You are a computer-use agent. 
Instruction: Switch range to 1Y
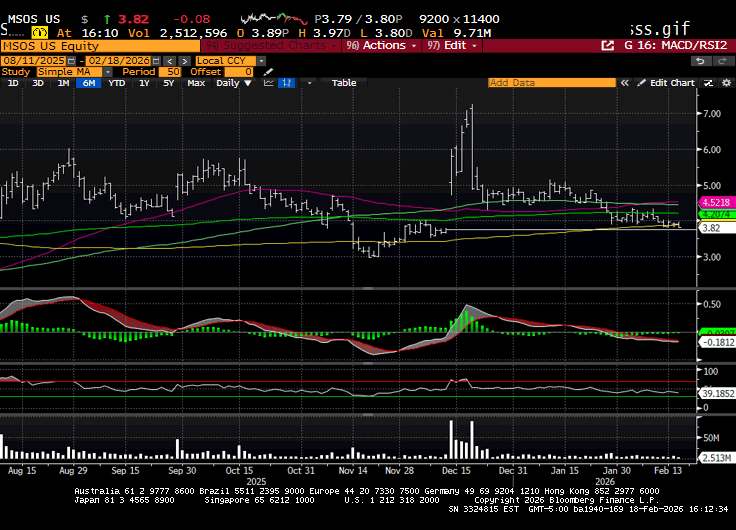(x=144, y=83)
